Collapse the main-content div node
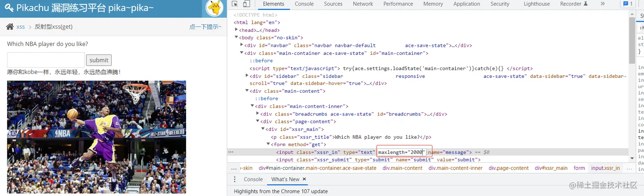Screen dimensions: 644x196 [247, 91]
